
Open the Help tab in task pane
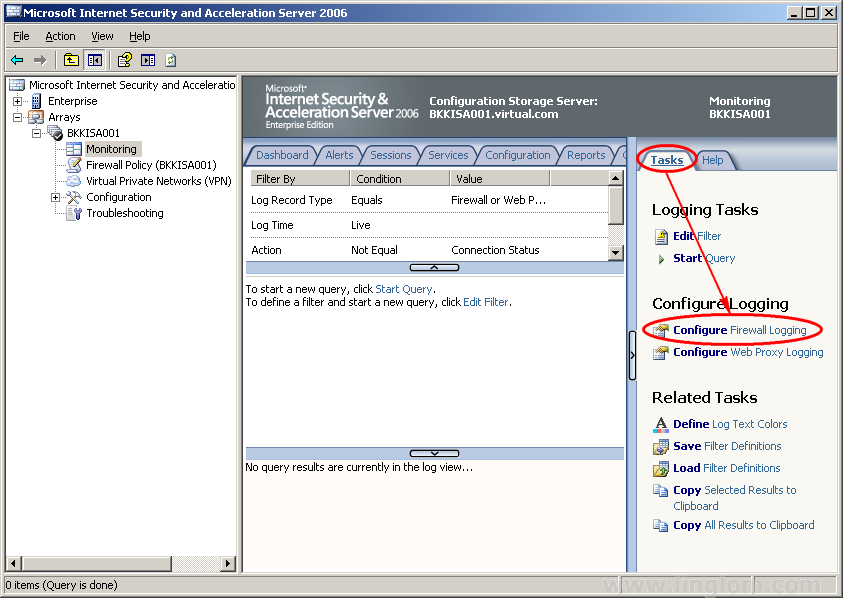(712, 160)
